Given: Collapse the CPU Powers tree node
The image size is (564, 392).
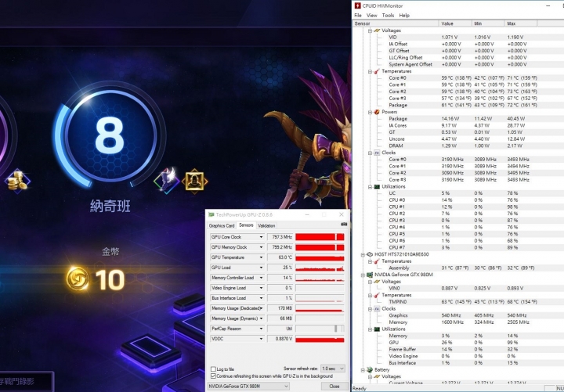Looking at the screenshot, I should coord(370,112).
